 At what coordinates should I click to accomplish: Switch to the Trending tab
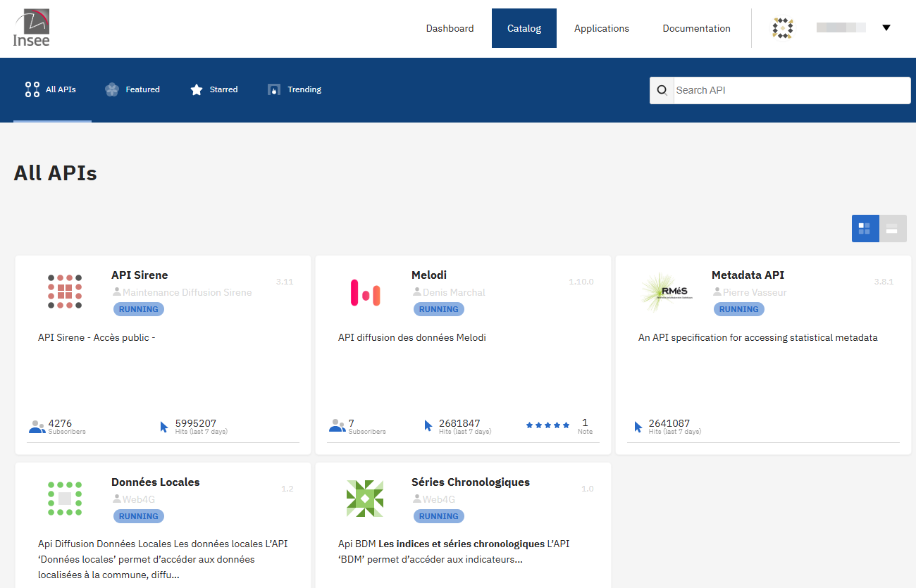coord(295,89)
